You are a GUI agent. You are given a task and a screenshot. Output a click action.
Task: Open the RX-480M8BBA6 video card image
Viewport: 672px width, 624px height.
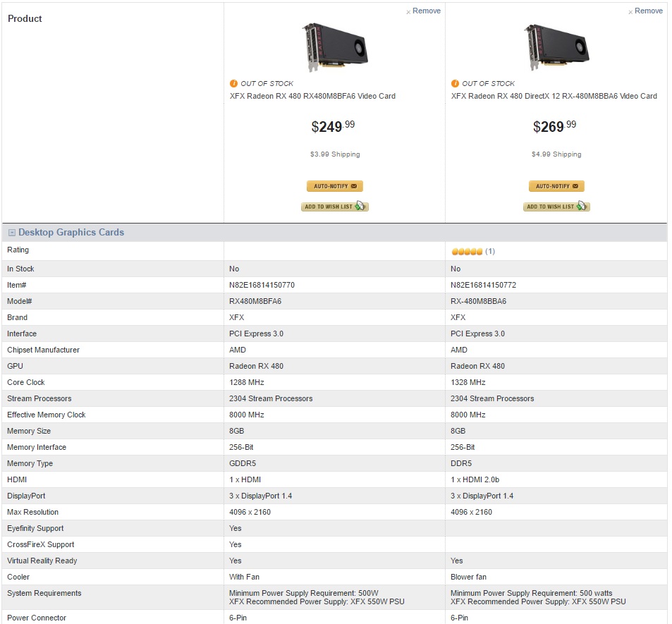[x=556, y=47]
